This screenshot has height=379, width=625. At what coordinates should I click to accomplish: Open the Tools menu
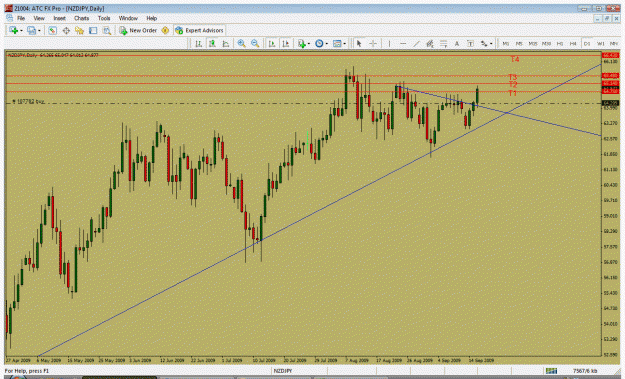pos(104,18)
